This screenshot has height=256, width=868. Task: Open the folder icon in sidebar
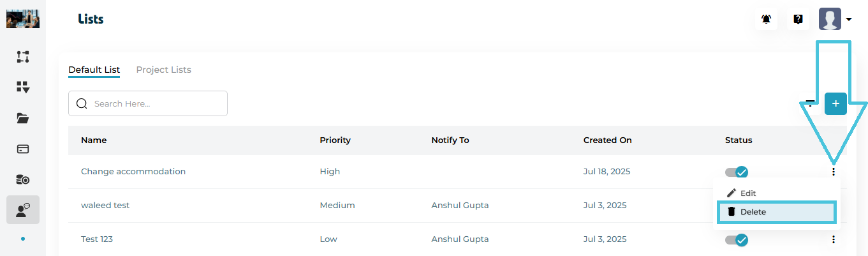point(23,118)
